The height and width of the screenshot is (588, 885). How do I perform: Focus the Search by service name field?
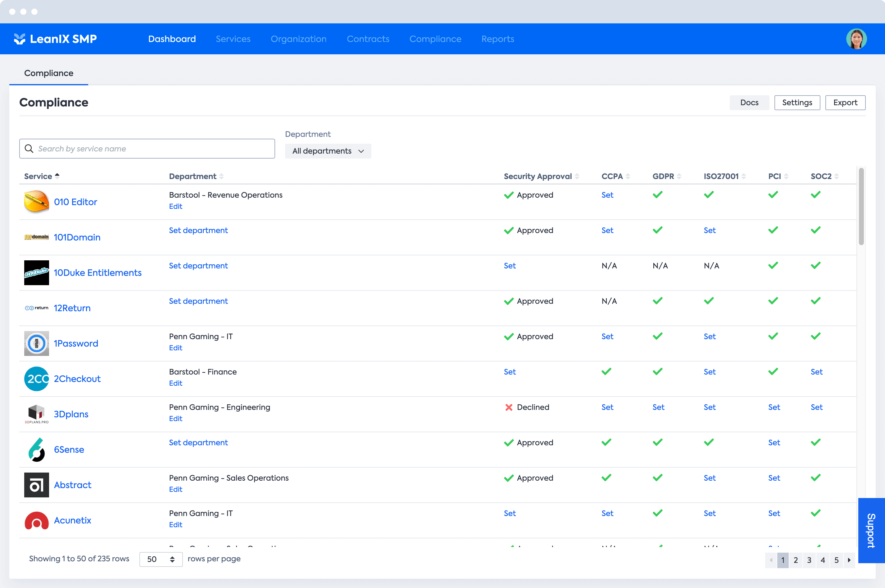pos(147,149)
